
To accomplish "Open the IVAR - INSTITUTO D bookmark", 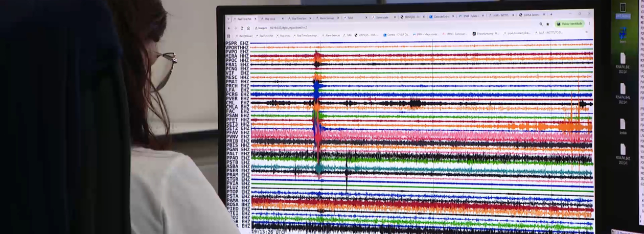I will (x=548, y=33).
